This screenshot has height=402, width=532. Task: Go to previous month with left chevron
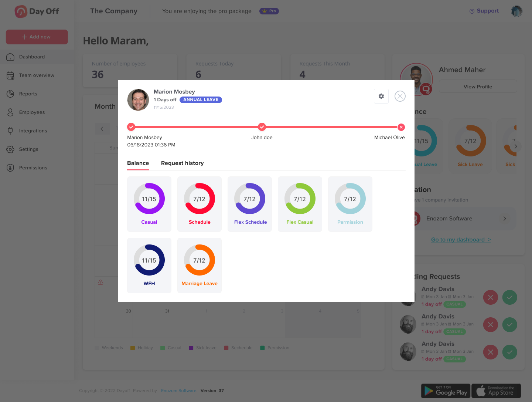click(102, 129)
